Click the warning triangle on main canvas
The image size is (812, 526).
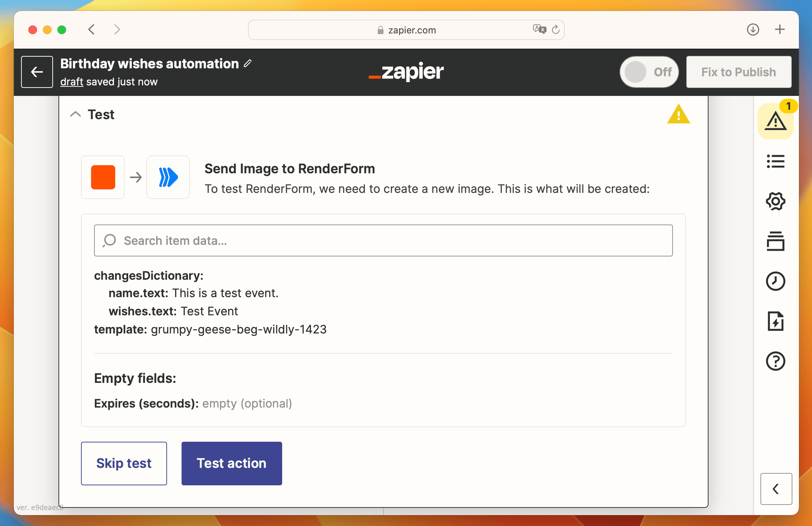678,115
